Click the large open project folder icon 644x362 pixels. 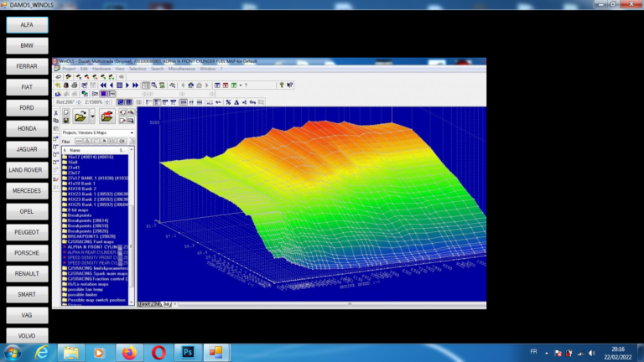80,116
